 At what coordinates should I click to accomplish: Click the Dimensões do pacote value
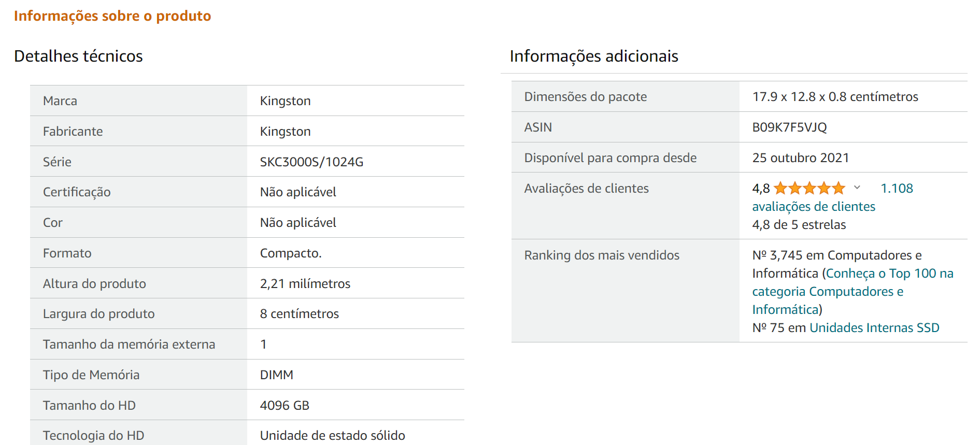coord(835,97)
